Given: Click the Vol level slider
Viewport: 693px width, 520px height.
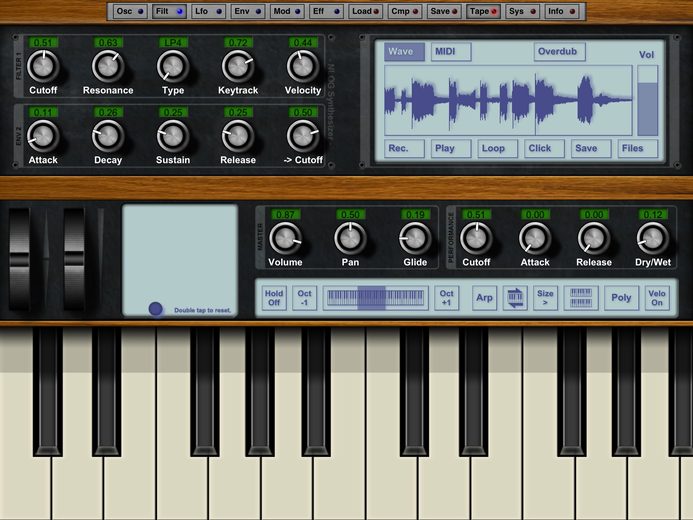Looking at the screenshot, I should coord(647,101).
